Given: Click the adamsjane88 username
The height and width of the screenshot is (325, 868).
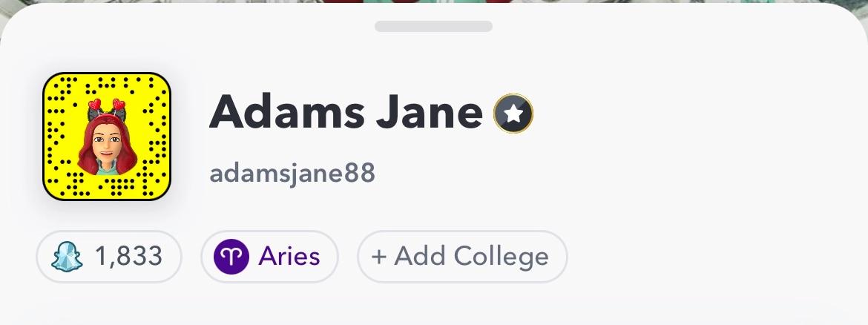Looking at the screenshot, I should (292, 174).
